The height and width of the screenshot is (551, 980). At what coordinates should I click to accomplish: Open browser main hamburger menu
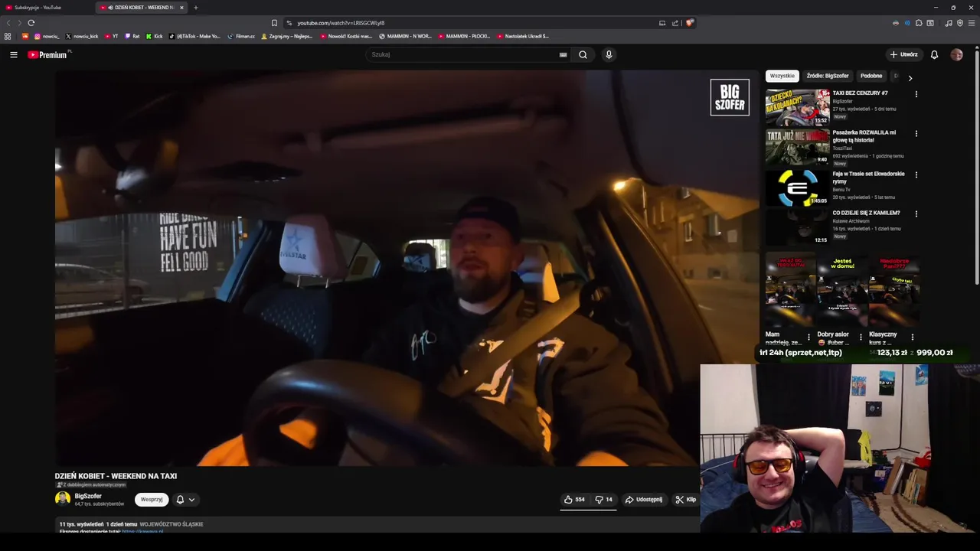pyautogui.click(x=972, y=23)
